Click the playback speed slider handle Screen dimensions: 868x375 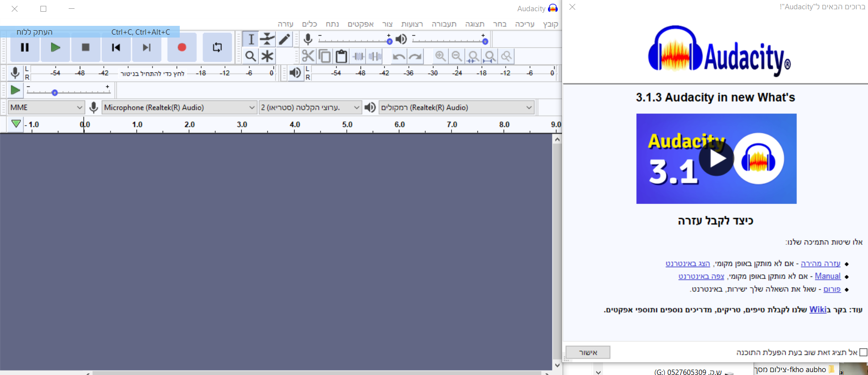pos(55,93)
